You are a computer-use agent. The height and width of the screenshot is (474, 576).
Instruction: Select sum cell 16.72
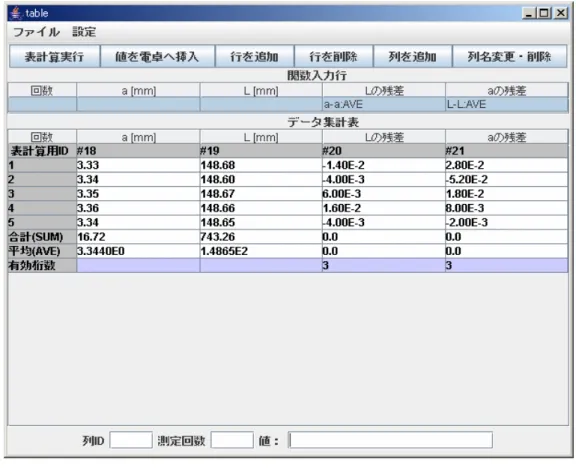(138, 237)
